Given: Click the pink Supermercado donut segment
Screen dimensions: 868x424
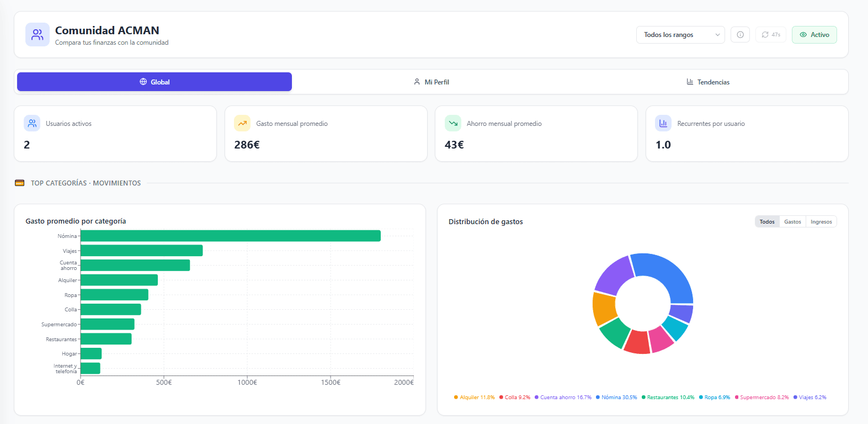Looking at the screenshot, I should pyautogui.click(x=661, y=340).
